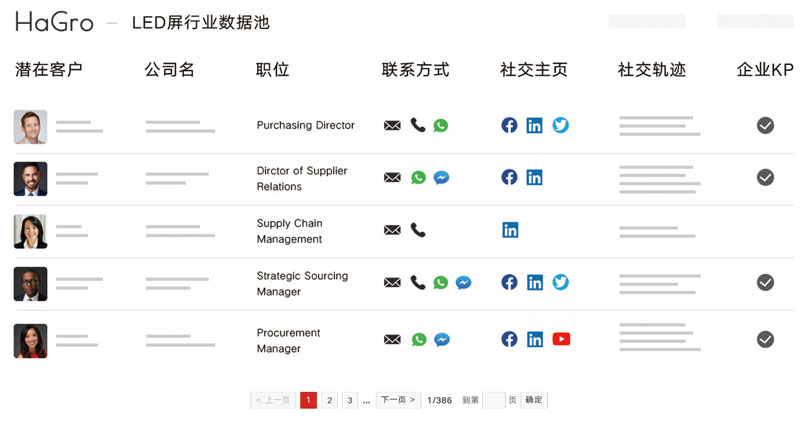Open Twitter profile of Purchasing Director

pyautogui.click(x=561, y=126)
